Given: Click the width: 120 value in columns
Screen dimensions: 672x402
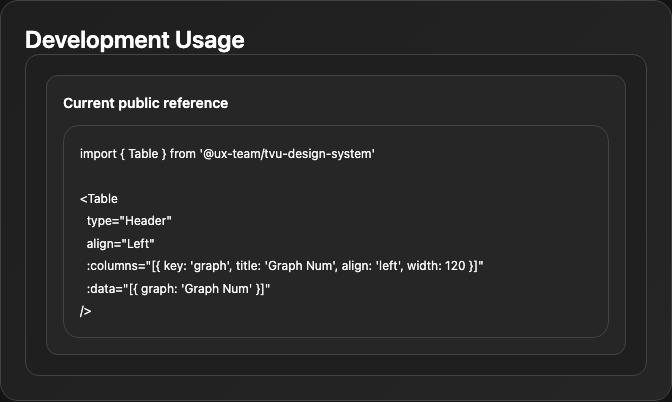Looking at the screenshot, I should (436, 266).
